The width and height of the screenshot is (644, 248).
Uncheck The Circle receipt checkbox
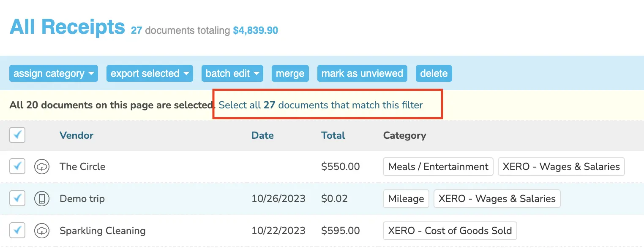pyautogui.click(x=17, y=167)
